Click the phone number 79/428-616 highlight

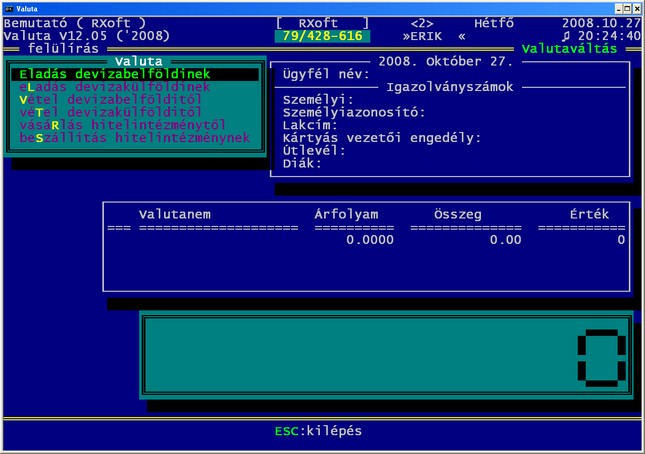click(321, 36)
